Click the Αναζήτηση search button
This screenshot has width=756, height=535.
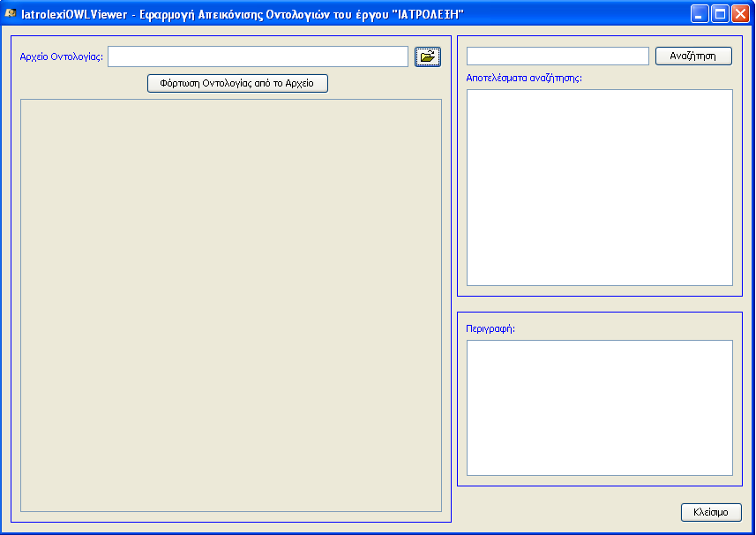click(x=693, y=56)
